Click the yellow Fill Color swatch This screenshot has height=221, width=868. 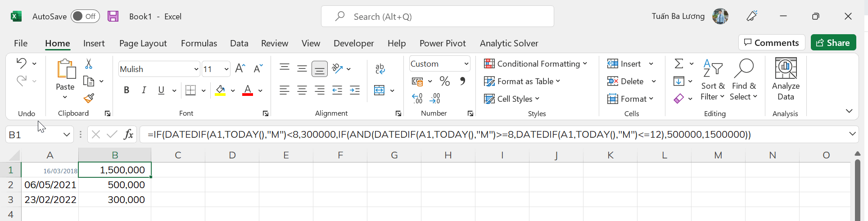click(220, 90)
